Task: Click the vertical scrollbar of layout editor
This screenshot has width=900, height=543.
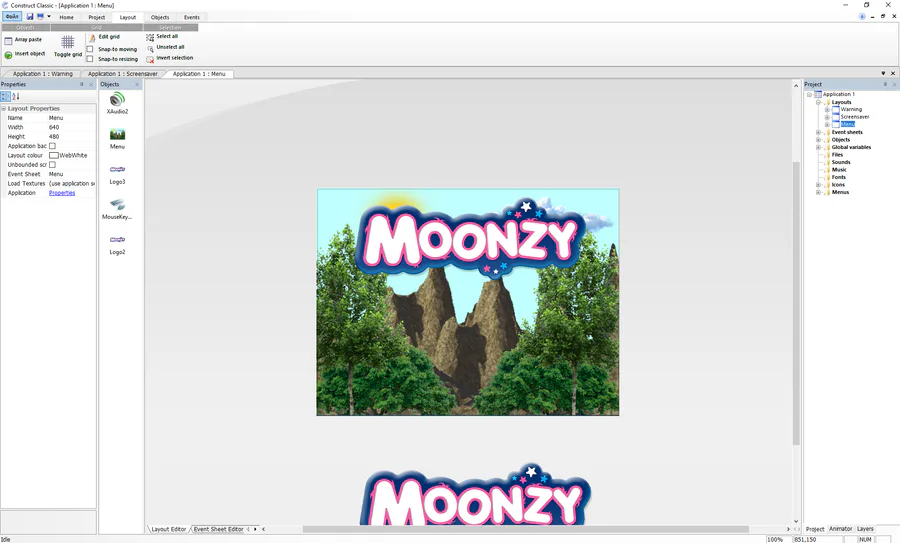Action: coord(796,303)
